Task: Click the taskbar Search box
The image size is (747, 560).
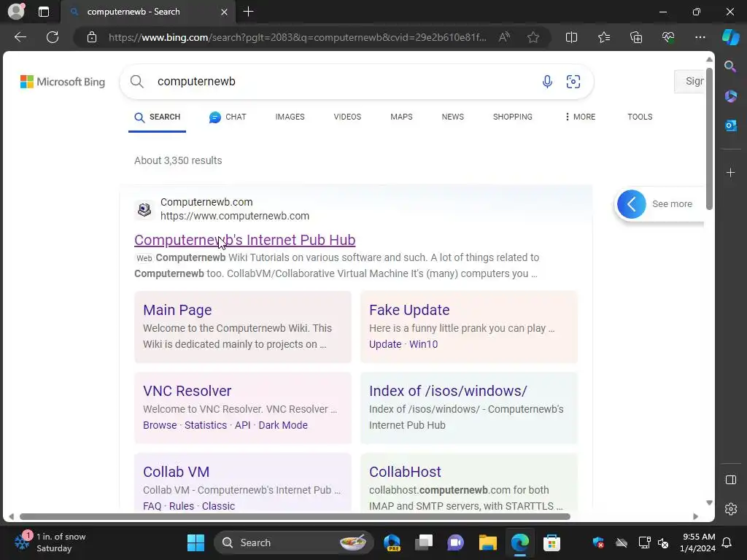Action: (x=294, y=542)
